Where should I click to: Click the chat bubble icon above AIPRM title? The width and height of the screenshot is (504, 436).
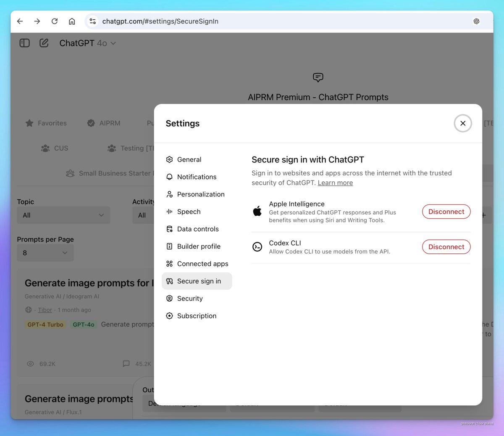(x=318, y=77)
